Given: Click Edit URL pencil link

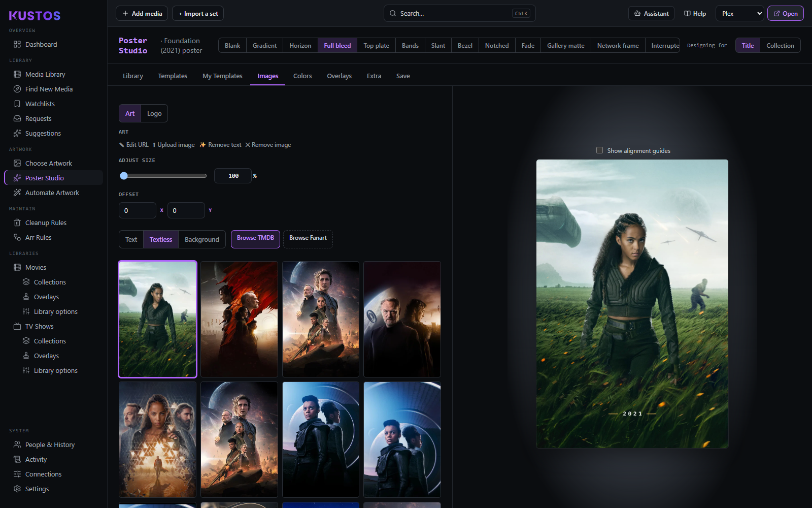Looking at the screenshot, I should (x=133, y=145).
